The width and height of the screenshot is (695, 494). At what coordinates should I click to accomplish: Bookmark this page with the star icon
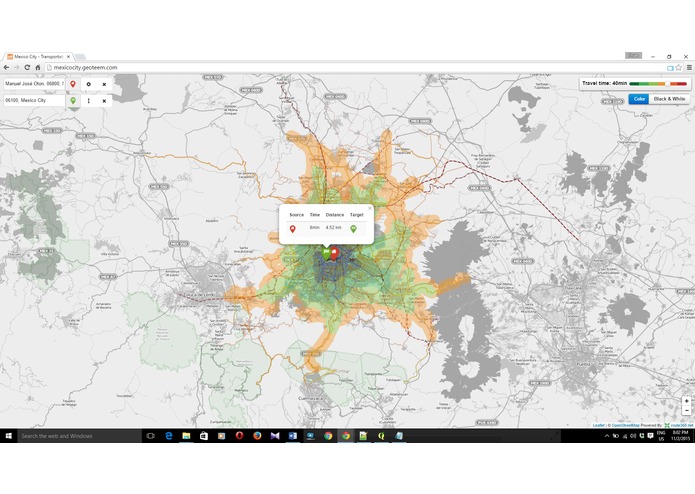click(679, 67)
